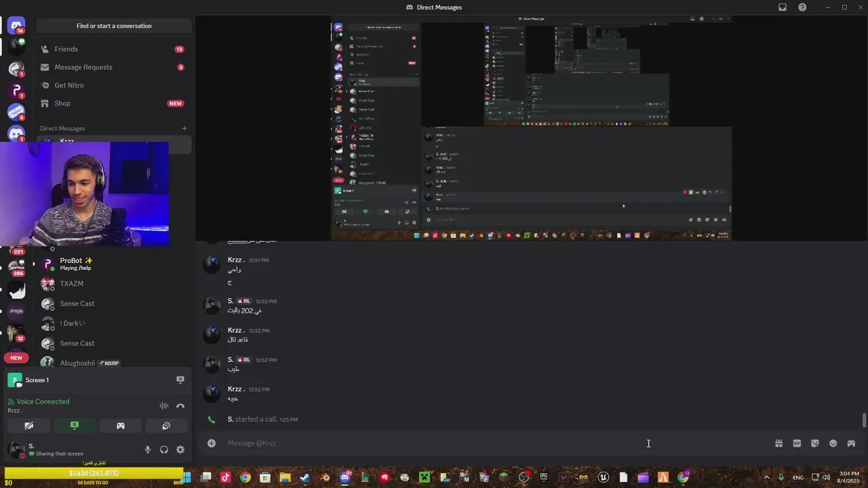Screen dimensions: 868x488
Task: Open the emoji picker
Action: tap(833, 443)
